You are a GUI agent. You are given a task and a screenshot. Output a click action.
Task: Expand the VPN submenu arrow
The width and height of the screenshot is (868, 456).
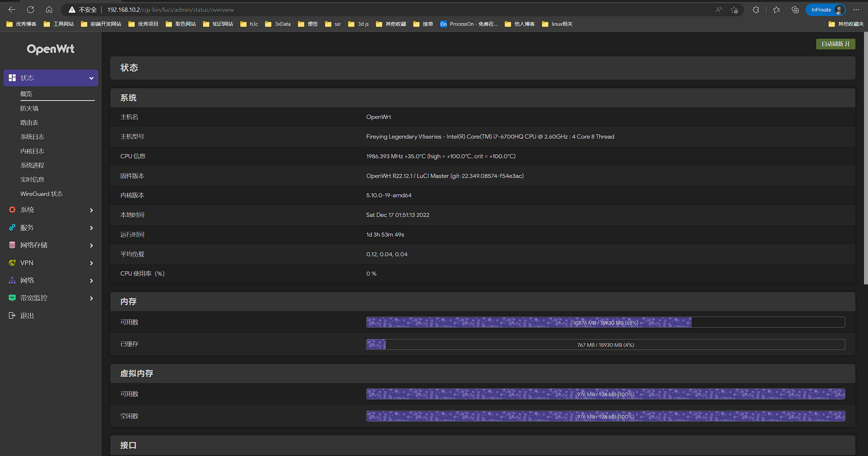pos(91,263)
